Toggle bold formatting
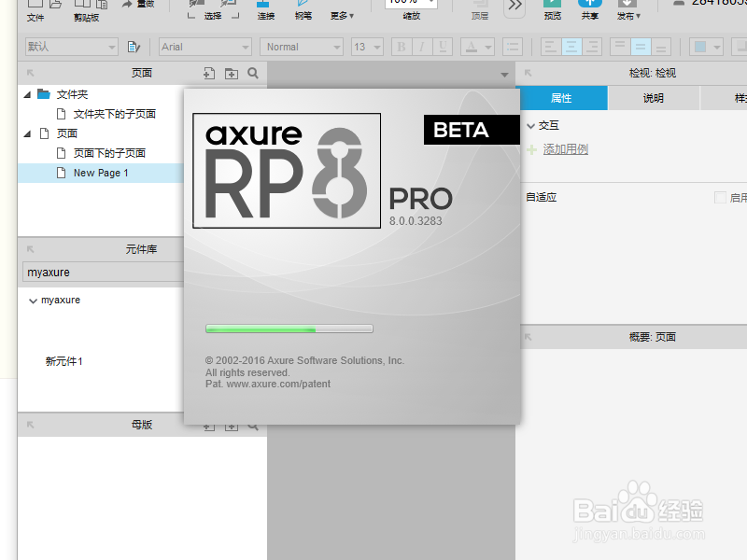Viewport: 747px width, 560px height. click(x=402, y=47)
